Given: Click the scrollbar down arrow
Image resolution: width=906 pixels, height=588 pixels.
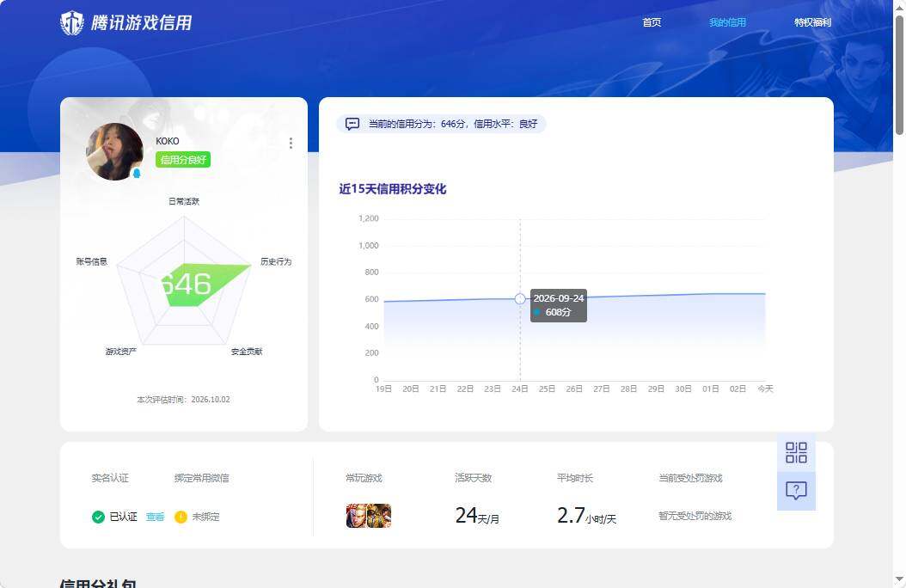Looking at the screenshot, I should (x=900, y=579).
